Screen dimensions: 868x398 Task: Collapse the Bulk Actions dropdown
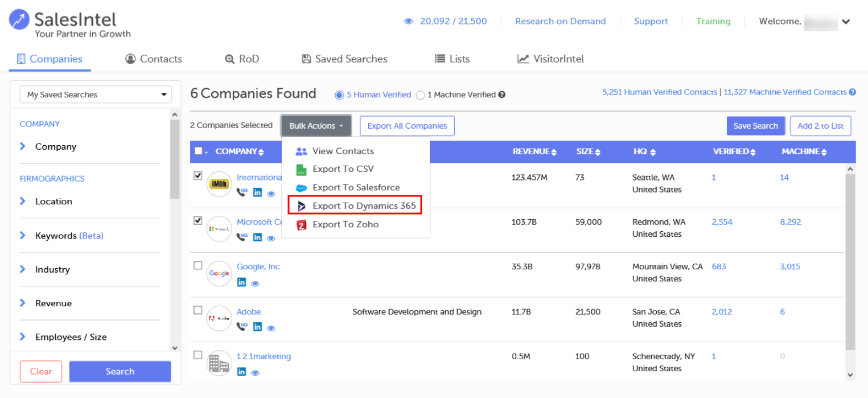(x=316, y=126)
